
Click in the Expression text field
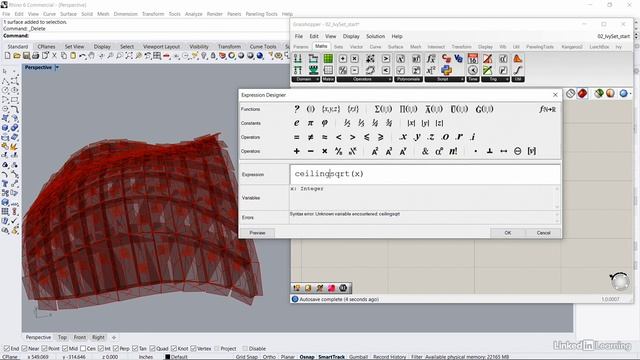point(425,174)
